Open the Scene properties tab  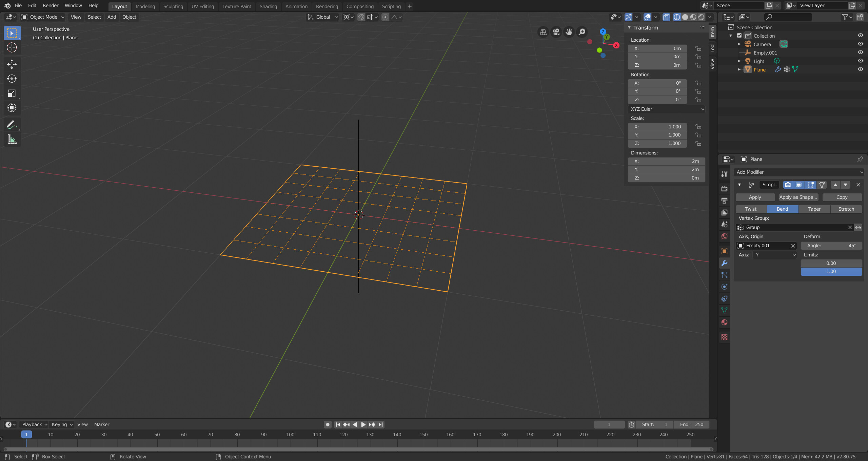pos(725,224)
